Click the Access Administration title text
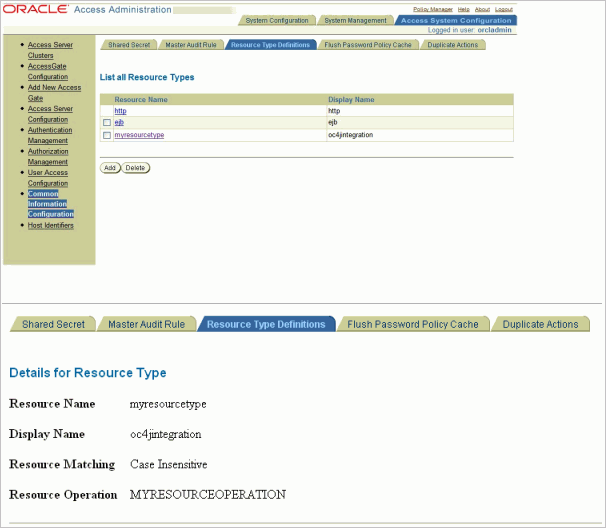The image size is (606, 528). click(123, 10)
